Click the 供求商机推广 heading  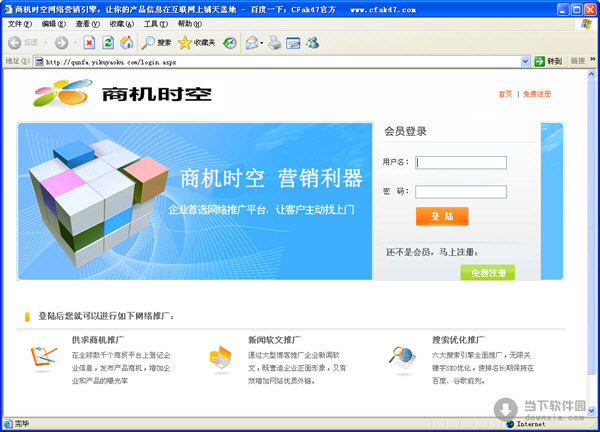click(98, 340)
